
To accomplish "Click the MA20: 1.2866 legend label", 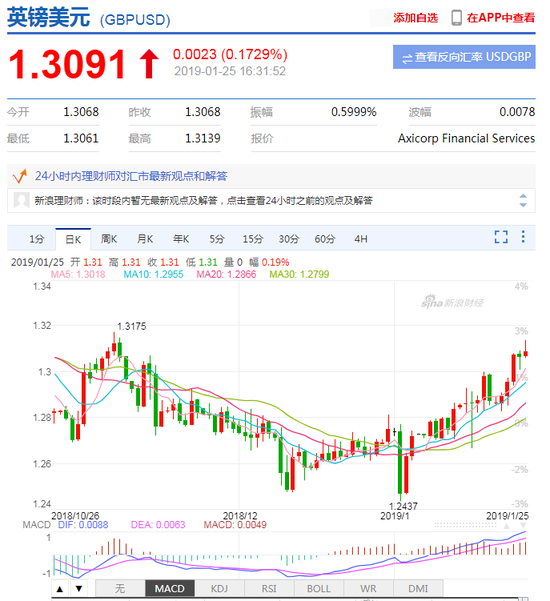I will point(226,274).
